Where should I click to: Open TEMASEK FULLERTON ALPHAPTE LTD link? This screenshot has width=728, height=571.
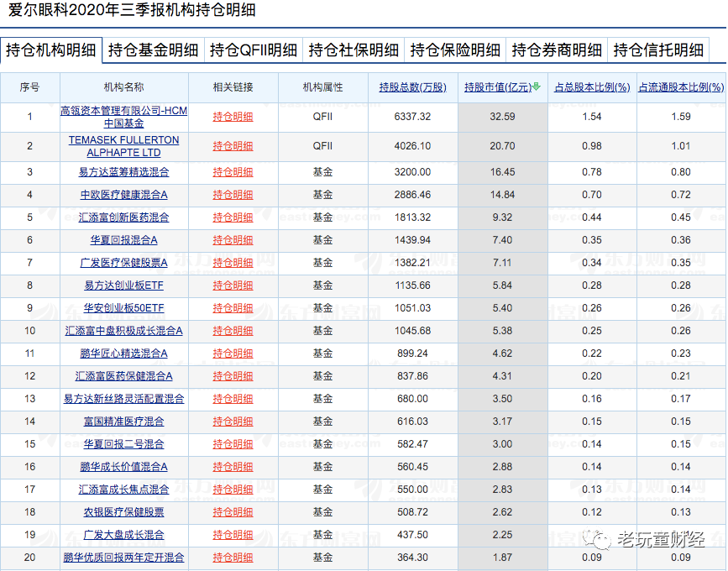pos(124,146)
